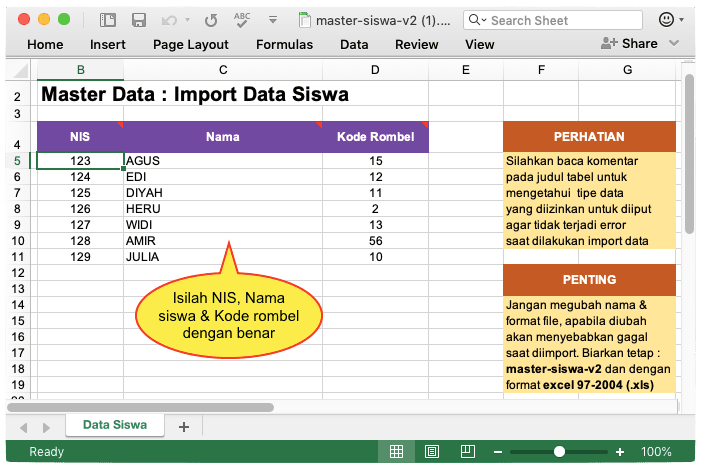Click the Ready status text
Viewport: 703px width, 472px height.
pos(47,451)
